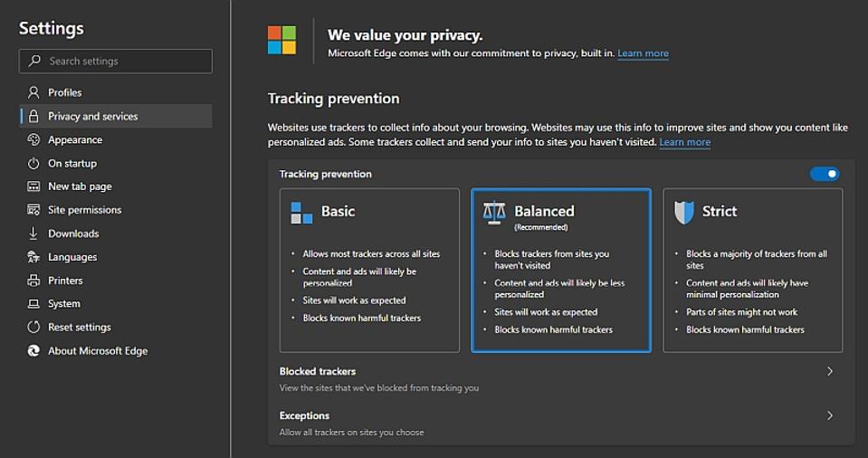The width and height of the screenshot is (868, 458).
Task: Click the Privacy and services lock icon
Action: click(33, 116)
